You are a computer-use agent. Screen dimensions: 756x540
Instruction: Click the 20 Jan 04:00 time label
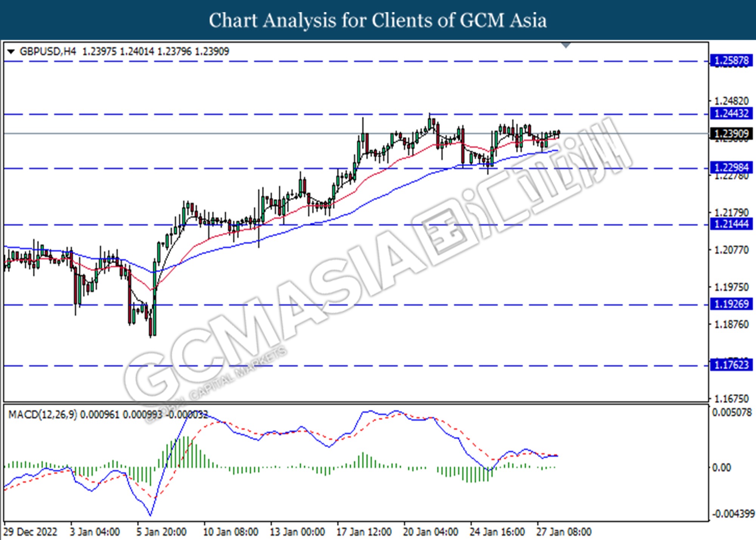coord(431,532)
